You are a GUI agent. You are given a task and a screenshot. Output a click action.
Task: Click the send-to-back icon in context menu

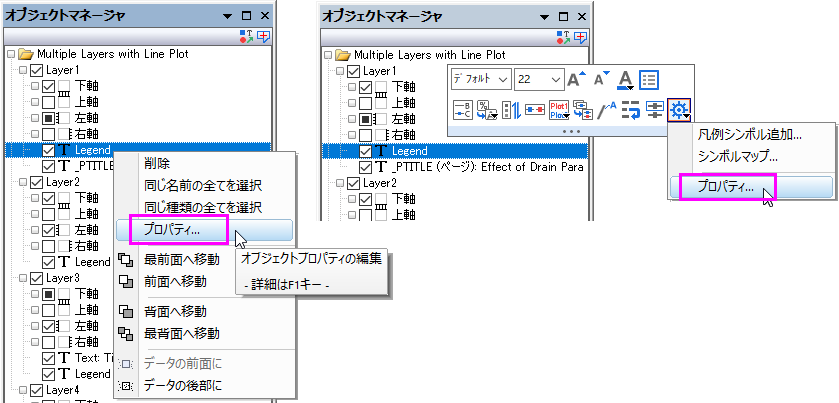point(125,333)
